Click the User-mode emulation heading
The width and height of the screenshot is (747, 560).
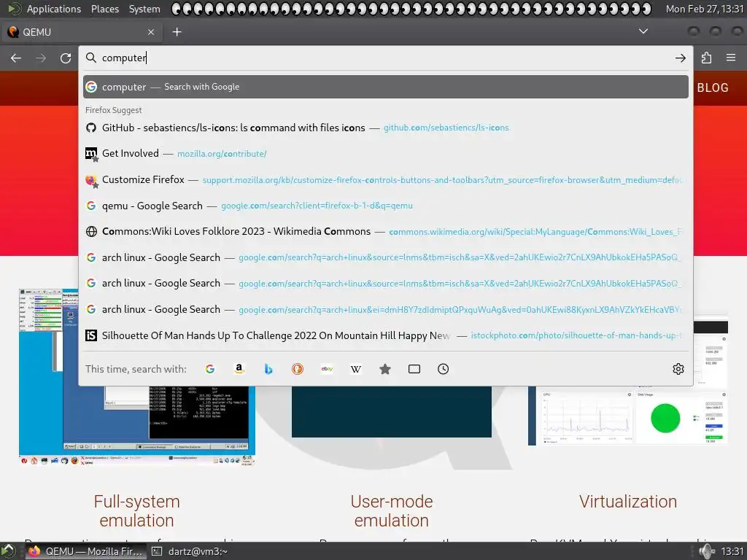point(392,511)
